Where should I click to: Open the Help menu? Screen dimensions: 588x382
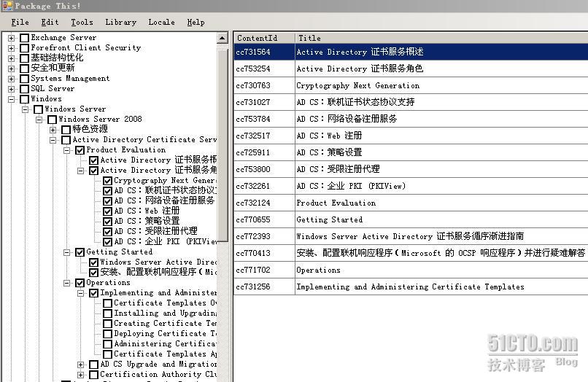[196, 23]
